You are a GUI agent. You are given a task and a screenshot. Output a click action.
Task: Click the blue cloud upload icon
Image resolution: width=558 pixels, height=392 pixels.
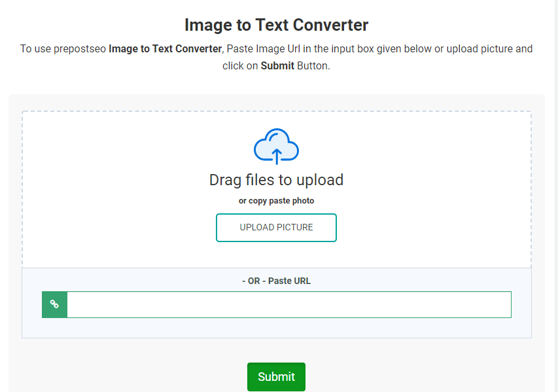276,145
